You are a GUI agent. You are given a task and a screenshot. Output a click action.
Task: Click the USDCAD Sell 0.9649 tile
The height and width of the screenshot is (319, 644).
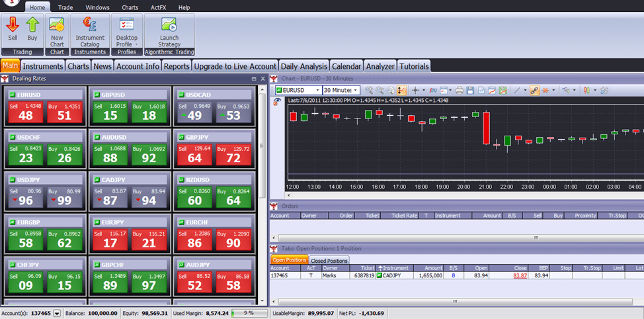pyautogui.click(x=194, y=112)
